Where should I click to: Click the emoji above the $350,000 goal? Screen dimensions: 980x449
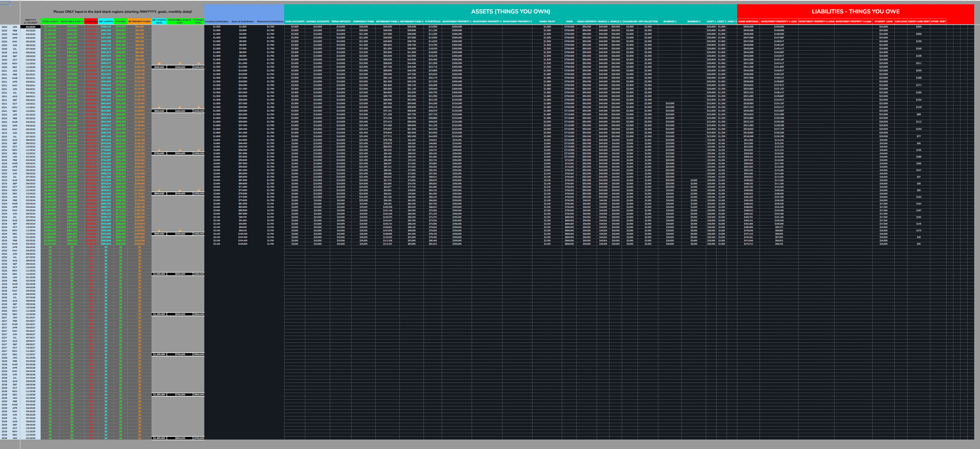pos(180,64)
